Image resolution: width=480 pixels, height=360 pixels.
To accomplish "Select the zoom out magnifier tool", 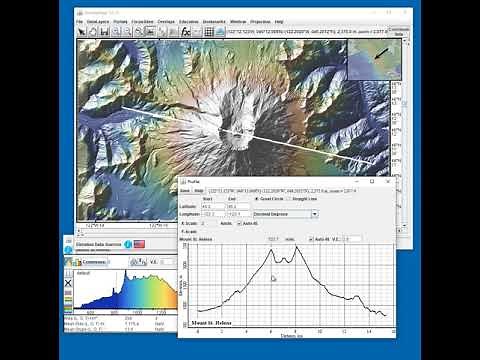I will pos(128,32).
